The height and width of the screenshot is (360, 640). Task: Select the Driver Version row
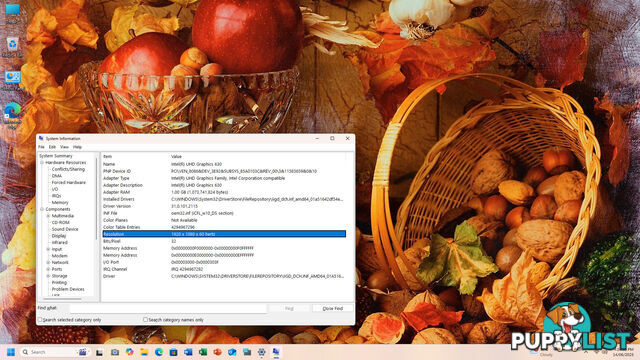224,206
